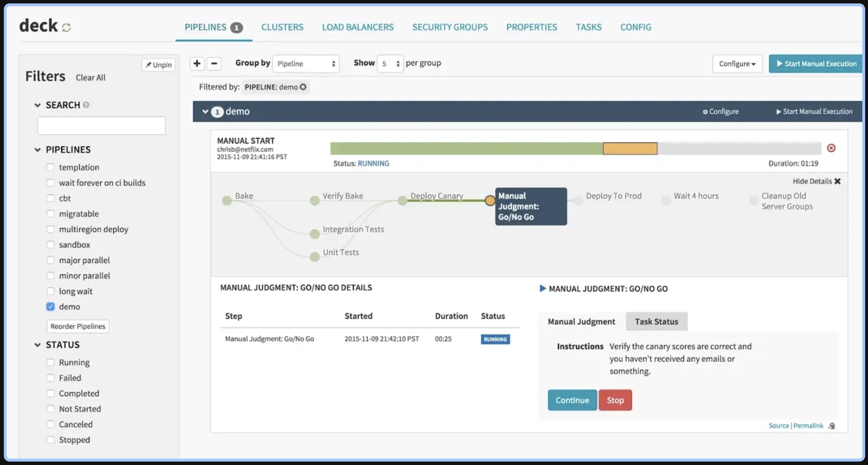Click the green completed segment of progress bar
This screenshot has height=465, width=868.
(x=467, y=149)
